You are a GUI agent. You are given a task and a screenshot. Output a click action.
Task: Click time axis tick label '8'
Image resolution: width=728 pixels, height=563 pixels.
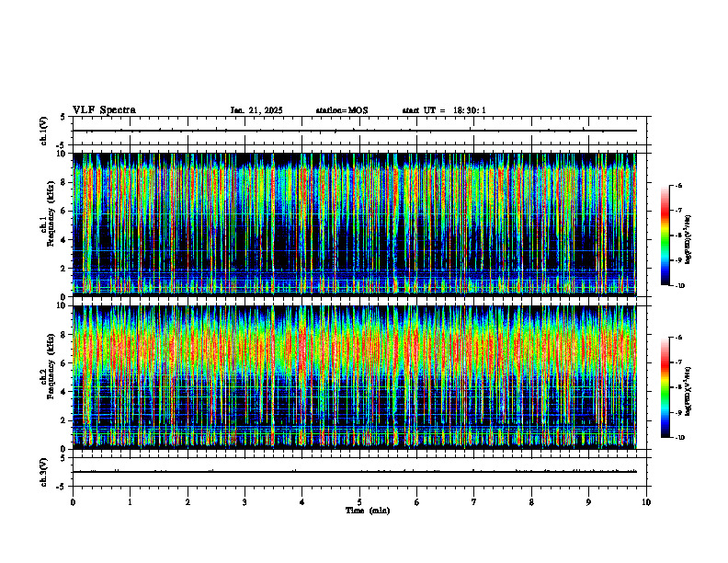click(531, 502)
